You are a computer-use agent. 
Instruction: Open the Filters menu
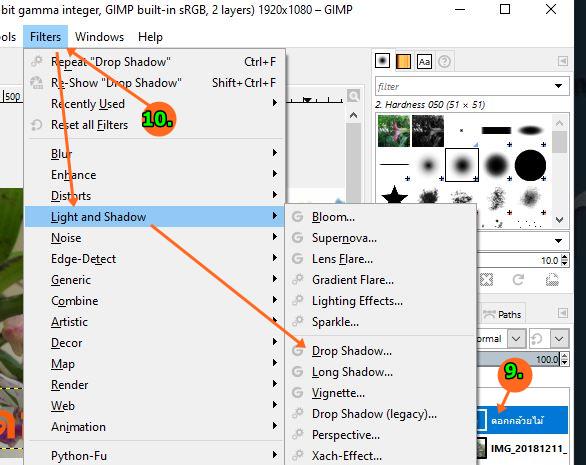[x=45, y=37]
